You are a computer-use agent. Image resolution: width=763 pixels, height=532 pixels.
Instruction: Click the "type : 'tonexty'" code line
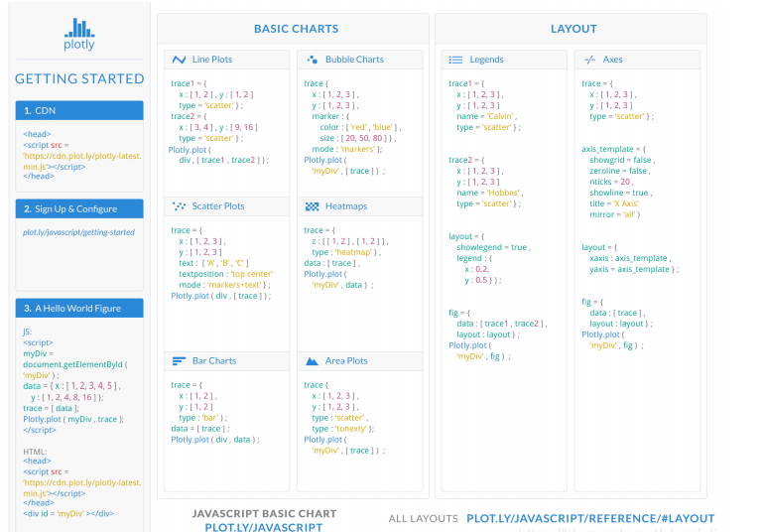click(343, 429)
